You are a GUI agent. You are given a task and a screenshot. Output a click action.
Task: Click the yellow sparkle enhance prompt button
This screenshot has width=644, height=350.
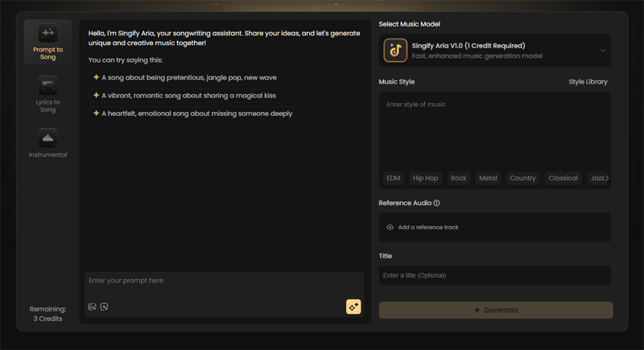pos(353,307)
